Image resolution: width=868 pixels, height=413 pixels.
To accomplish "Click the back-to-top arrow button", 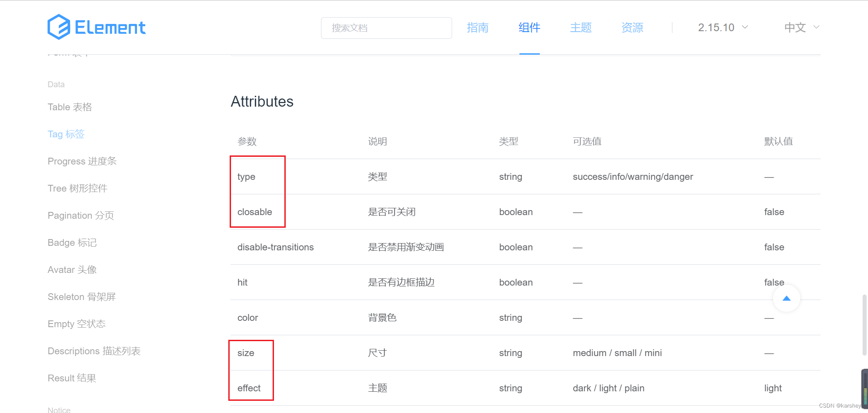I will pyautogui.click(x=787, y=298).
